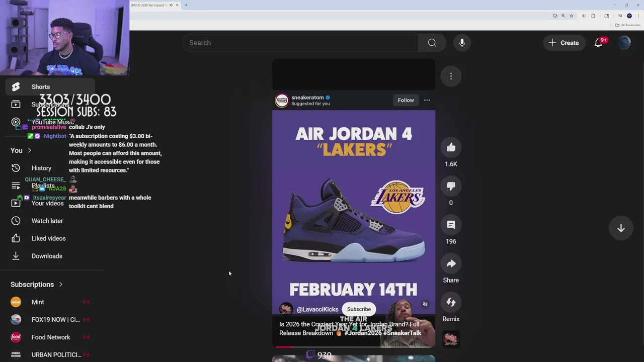The width and height of the screenshot is (644, 362).
Task: Expand the Subscriptions section chevron
Action: [x=60, y=285]
